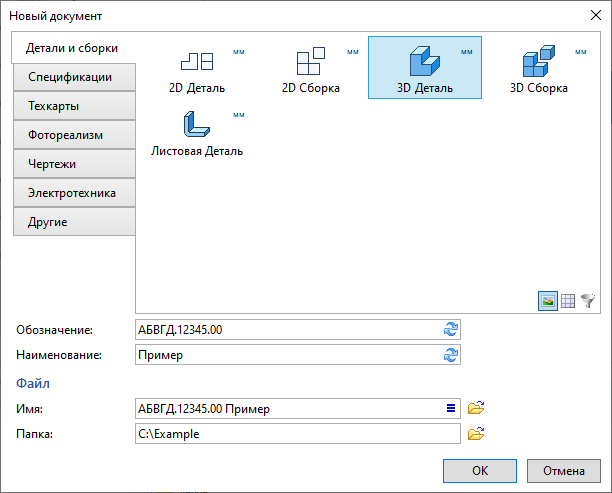Pick the 3D Деталь template
612x493 pixels.
tap(425, 62)
